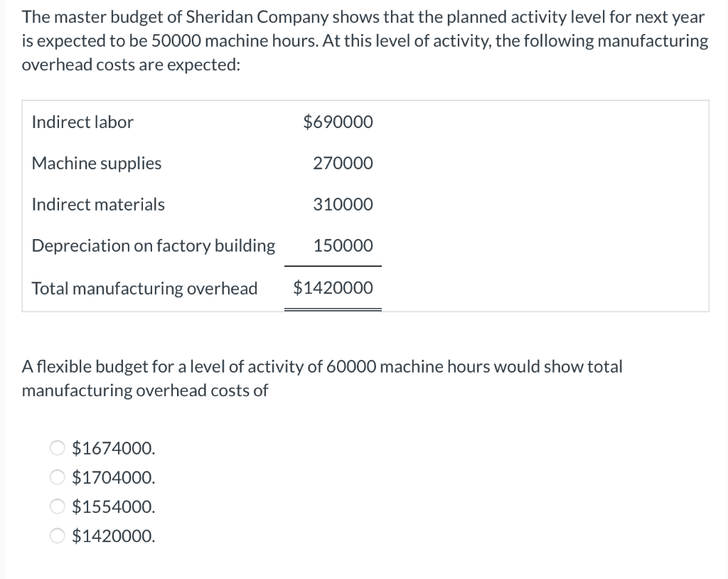Select the $1554000 radio button
728x579 pixels.
click(58, 506)
